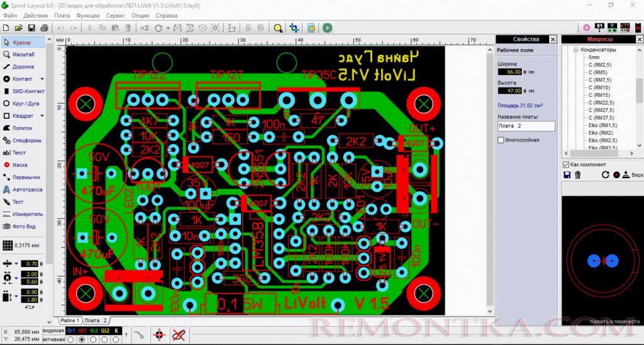Select the Тест tool

[x=23, y=202]
